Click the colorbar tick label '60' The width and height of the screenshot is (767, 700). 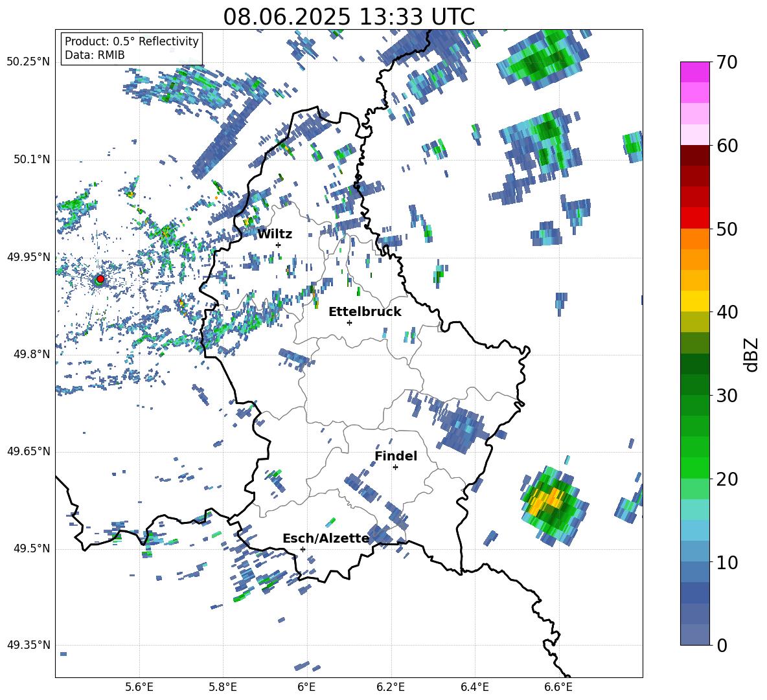[x=727, y=146]
